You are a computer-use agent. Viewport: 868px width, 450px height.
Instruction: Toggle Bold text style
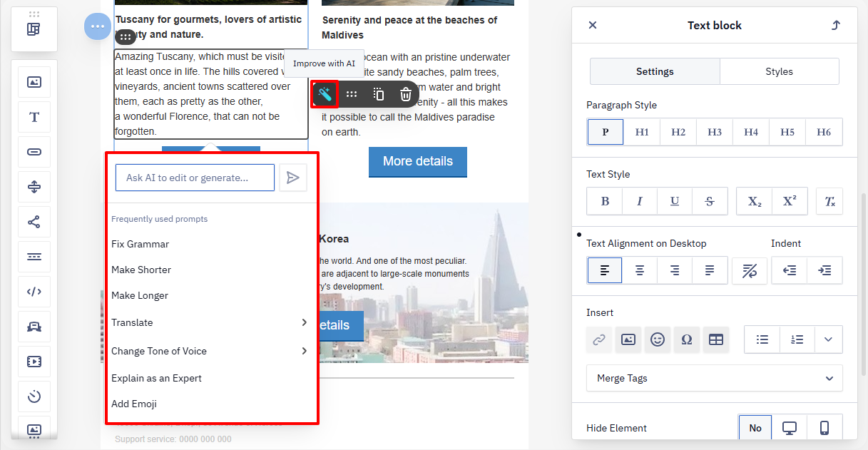(x=605, y=201)
